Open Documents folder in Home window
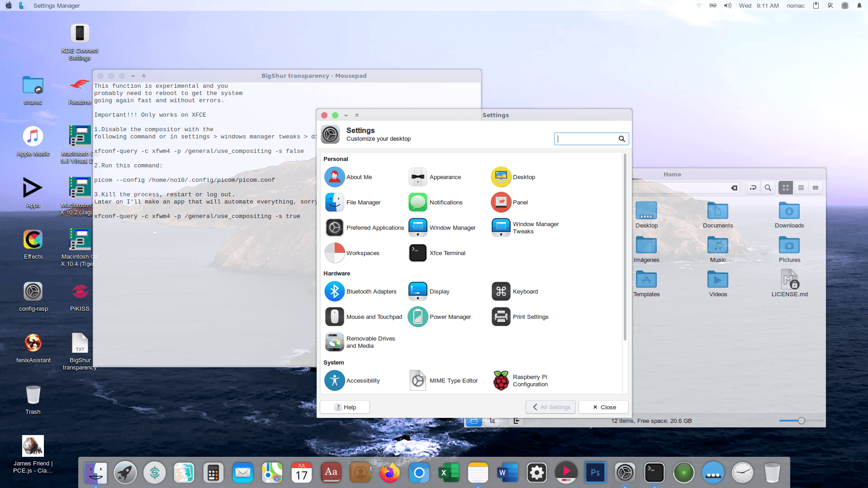 718,215
